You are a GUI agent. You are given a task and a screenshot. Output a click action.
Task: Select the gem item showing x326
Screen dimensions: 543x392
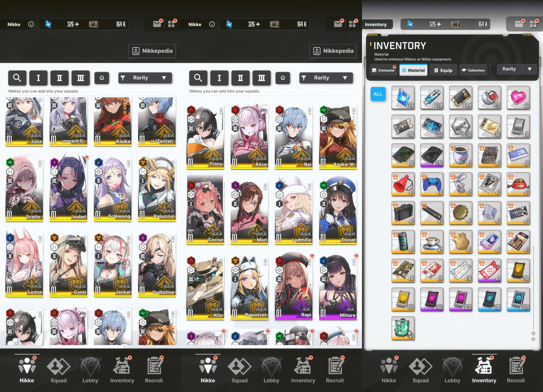coord(403,97)
